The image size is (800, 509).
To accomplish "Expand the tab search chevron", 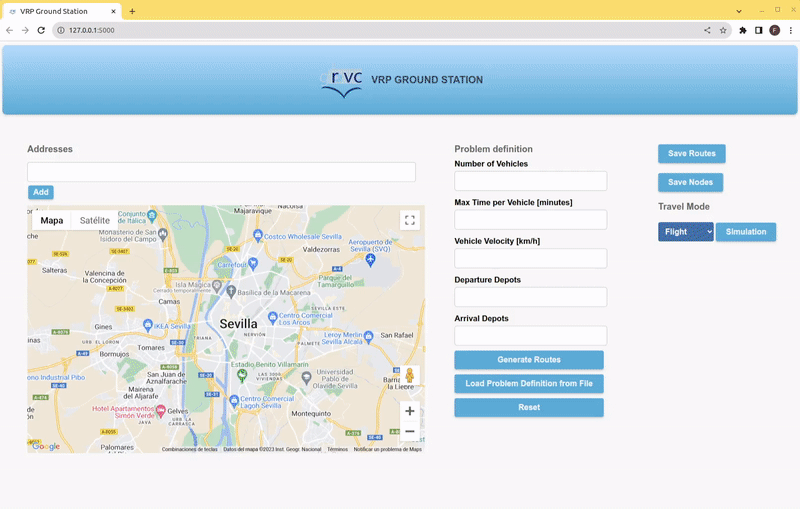I will pos(739,11).
